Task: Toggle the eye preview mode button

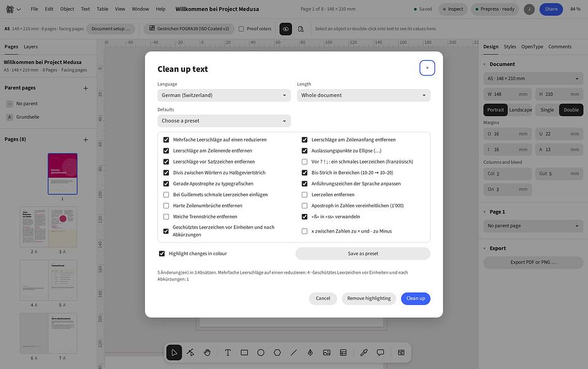Action: pos(286,29)
